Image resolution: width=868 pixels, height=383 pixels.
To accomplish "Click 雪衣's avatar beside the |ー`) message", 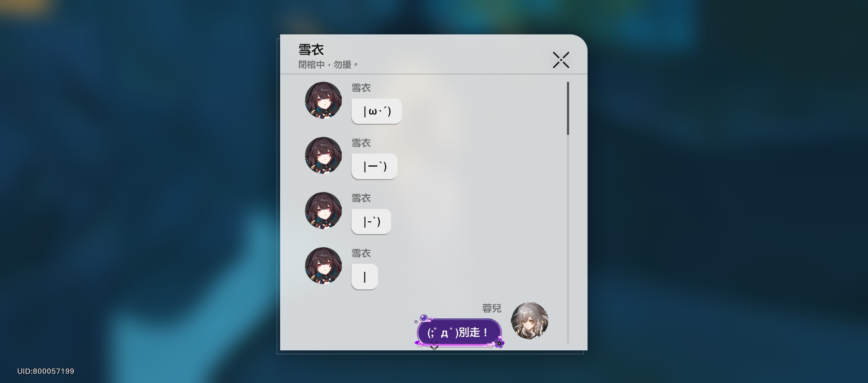I will click(x=323, y=155).
